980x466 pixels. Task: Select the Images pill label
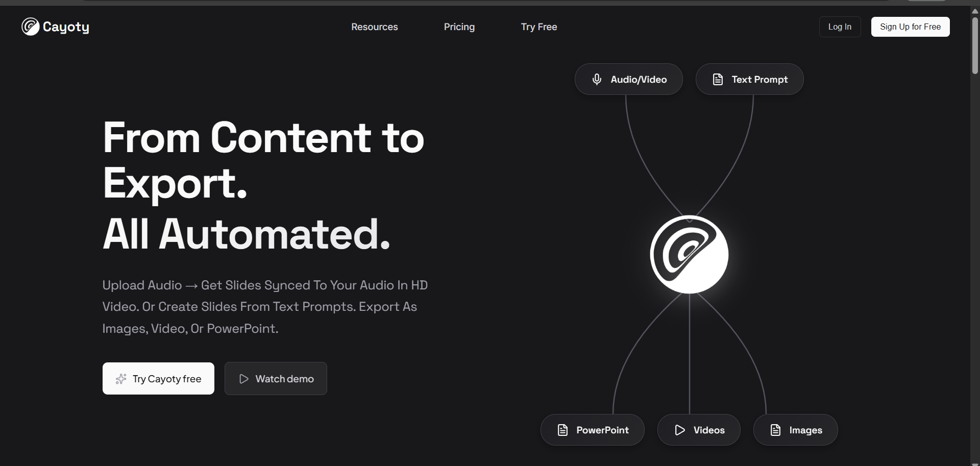pos(805,430)
